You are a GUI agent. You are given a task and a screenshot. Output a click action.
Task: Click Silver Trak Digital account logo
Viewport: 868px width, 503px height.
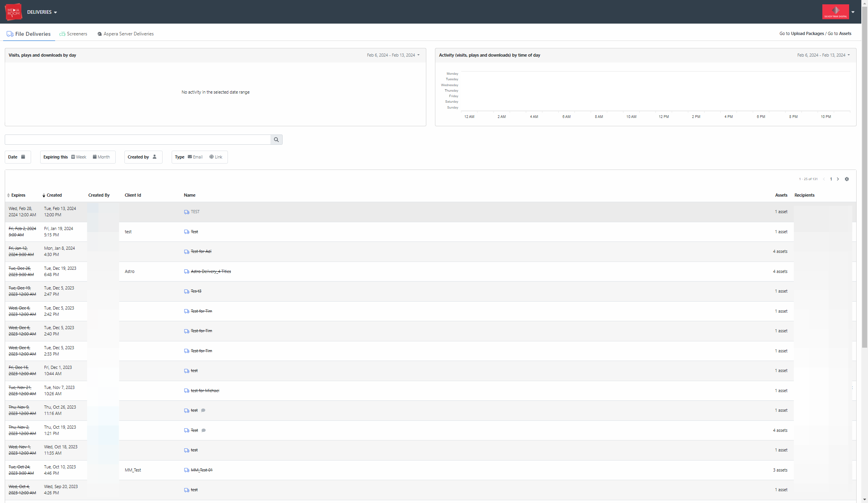click(835, 12)
